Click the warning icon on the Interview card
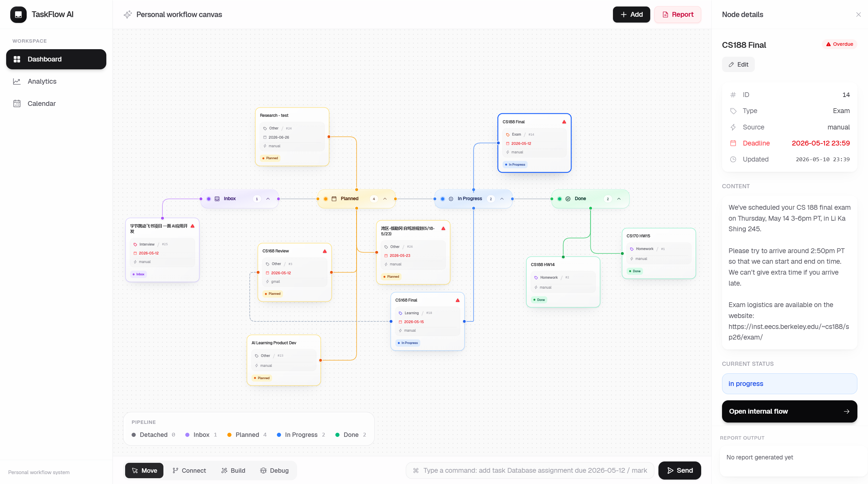This screenshot has width=868, height=484. 192,226
